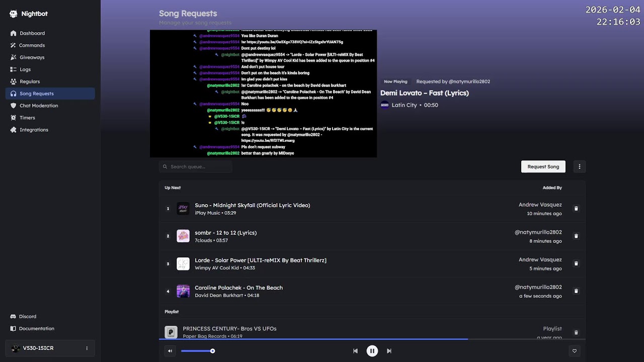Click the Dashboard home icon
644x362 pixels.
[14, 33]
